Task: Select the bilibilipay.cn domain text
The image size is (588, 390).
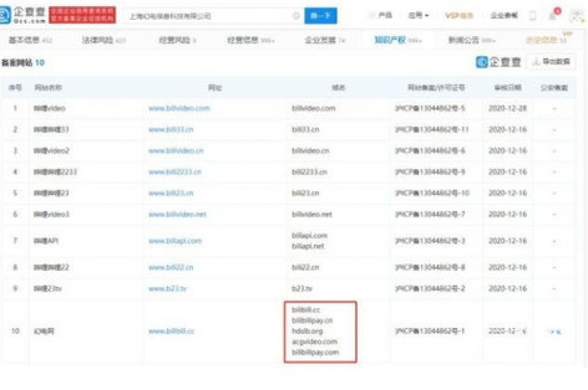Action: coord(312,320)
